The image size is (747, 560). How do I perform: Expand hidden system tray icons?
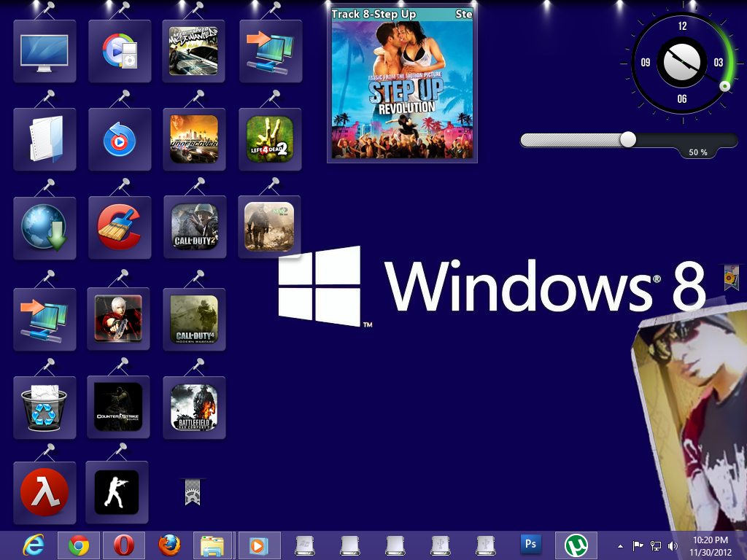(619, 545)
